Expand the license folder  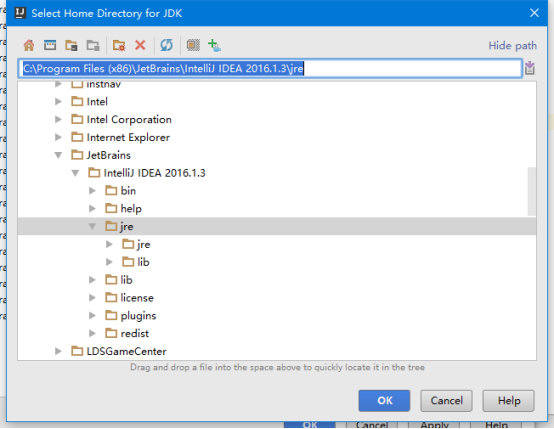coord(92,298)
